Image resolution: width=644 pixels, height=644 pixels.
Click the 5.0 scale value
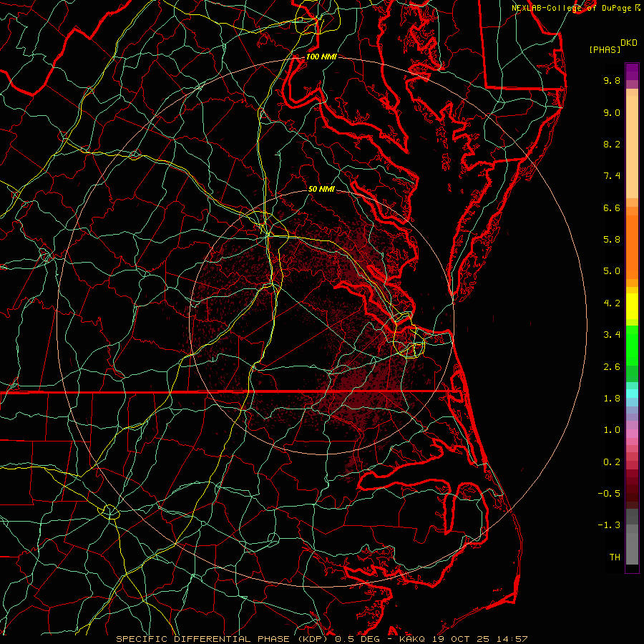coord(612,271)
